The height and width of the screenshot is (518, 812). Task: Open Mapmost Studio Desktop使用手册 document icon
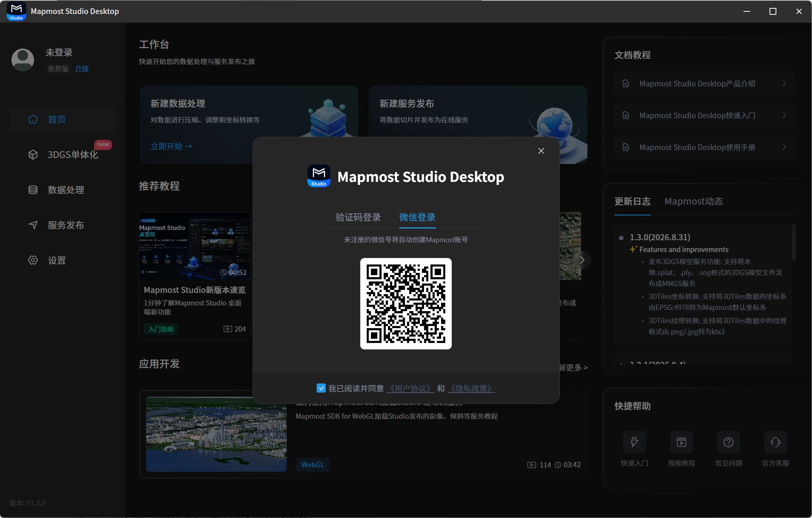coord(626,147)
